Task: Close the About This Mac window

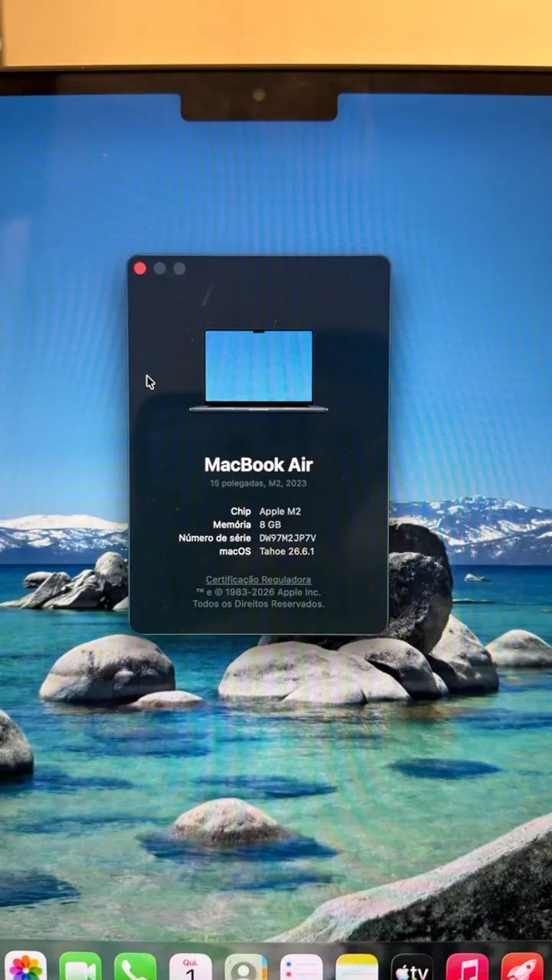Action: (x=140, y=268)
